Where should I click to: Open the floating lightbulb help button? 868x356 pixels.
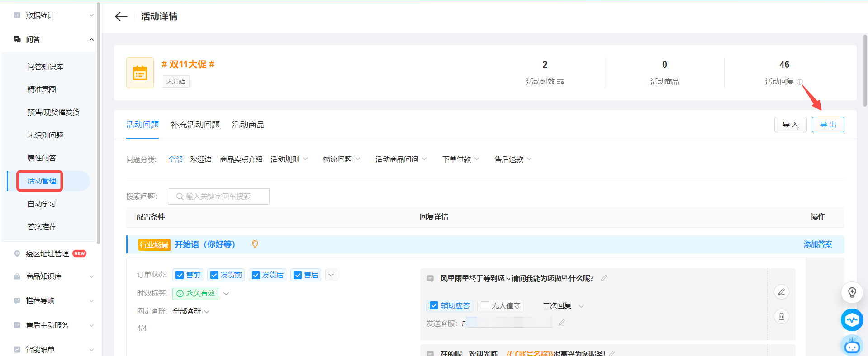click(852, 292)
